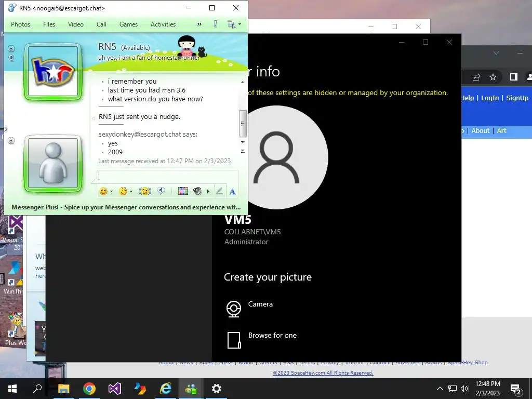Send a nudge with the nudge icon
The image size is (532, 399).
tap(145, 191)
